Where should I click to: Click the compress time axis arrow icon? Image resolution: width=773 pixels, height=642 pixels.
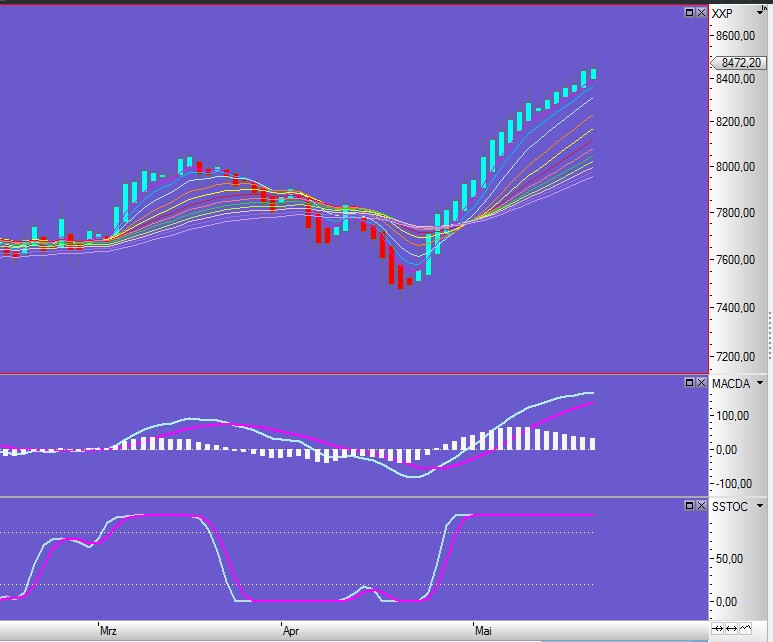[718, 628]
